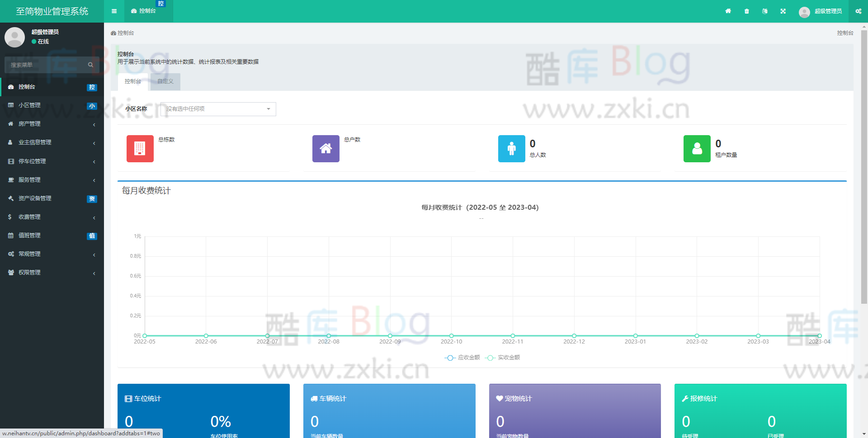
Task: Toggle the 实收金额 legend series
Action: pos(503,358)
